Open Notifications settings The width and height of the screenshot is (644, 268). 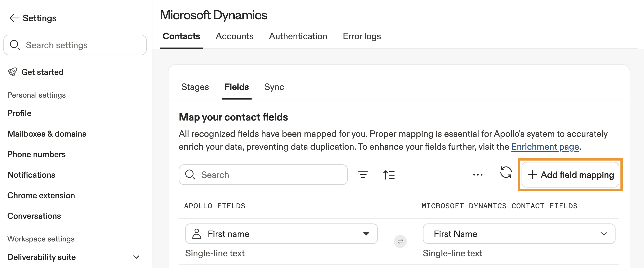[31, 175]
